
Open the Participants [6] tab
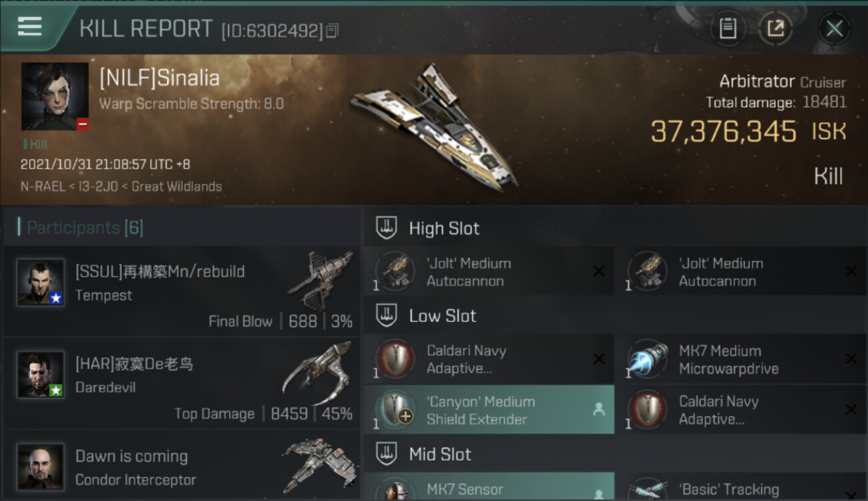pos(81,228)
